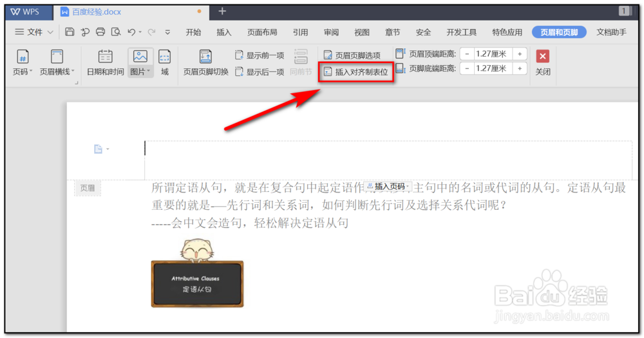This screenshot has height=338, width=644.
Task: Click the 图片 picture icon
Action: click(x=140, y=57)
